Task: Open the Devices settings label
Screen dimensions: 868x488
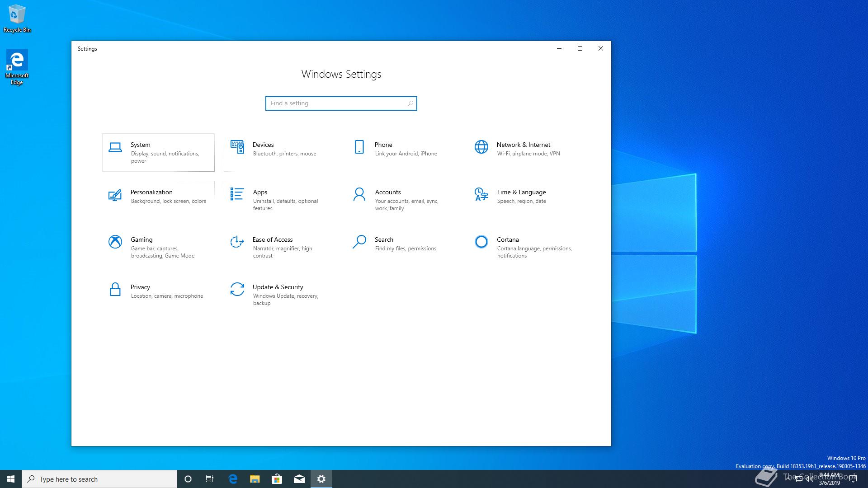Action: coord(263,145)
